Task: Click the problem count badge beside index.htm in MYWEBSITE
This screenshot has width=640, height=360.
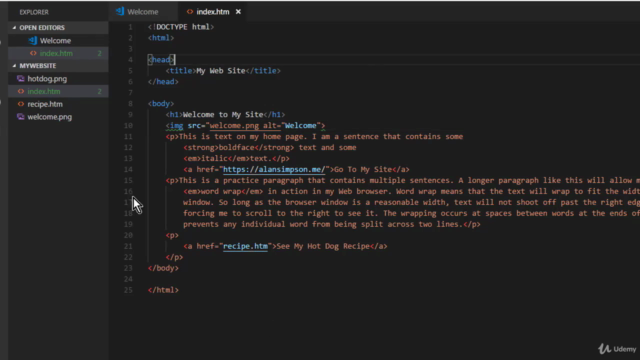Action: coord(99,91)
